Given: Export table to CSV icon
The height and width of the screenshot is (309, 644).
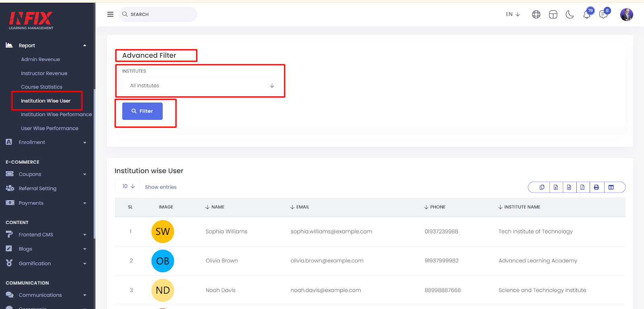Looking at the screenshot, I should [569, 187].
